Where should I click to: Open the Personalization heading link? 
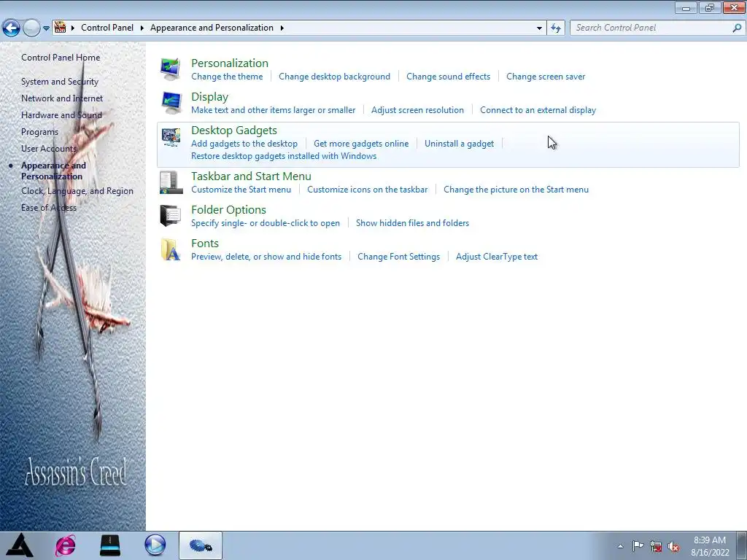click(x=230, y=63)
